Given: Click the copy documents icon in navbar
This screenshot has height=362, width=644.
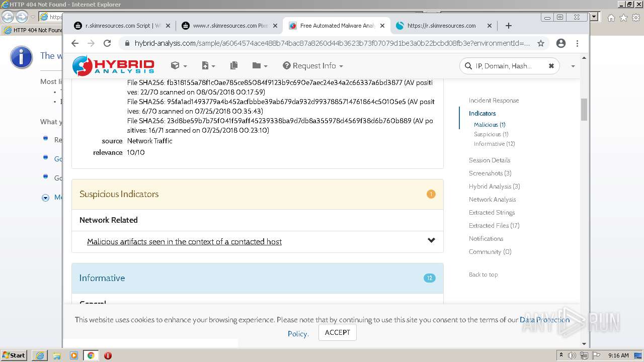Looking at the screenshot, I should 233,66.
